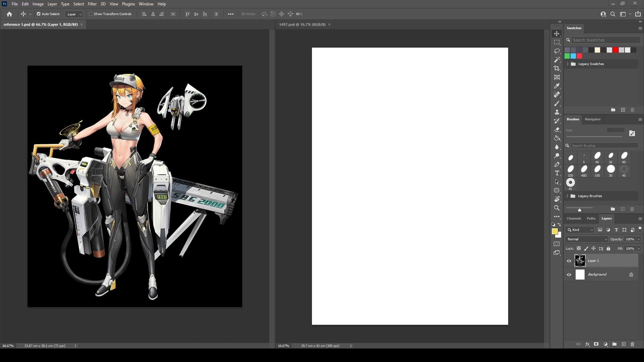Select the Blur tool

click(557, 147)
